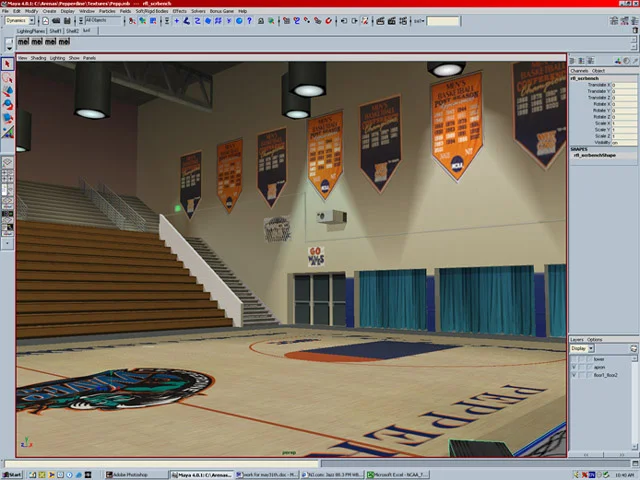Click the Translate X value field
Viewport: 640px width, 480px height.
pos(624,85)
